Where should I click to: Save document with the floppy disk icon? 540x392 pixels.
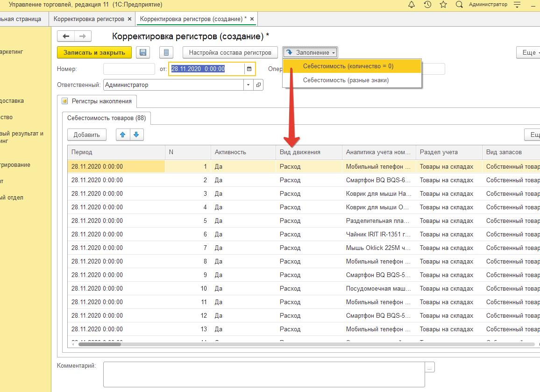coord(143,52)
